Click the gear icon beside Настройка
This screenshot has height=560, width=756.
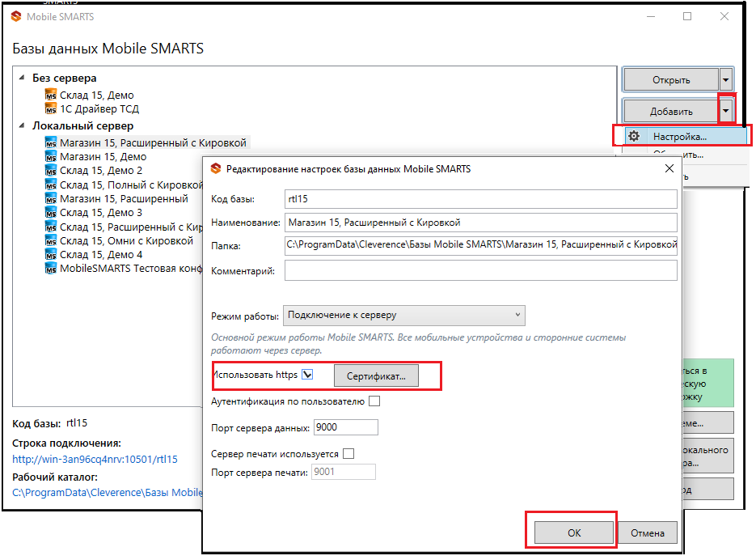click(x=634, y=136)
